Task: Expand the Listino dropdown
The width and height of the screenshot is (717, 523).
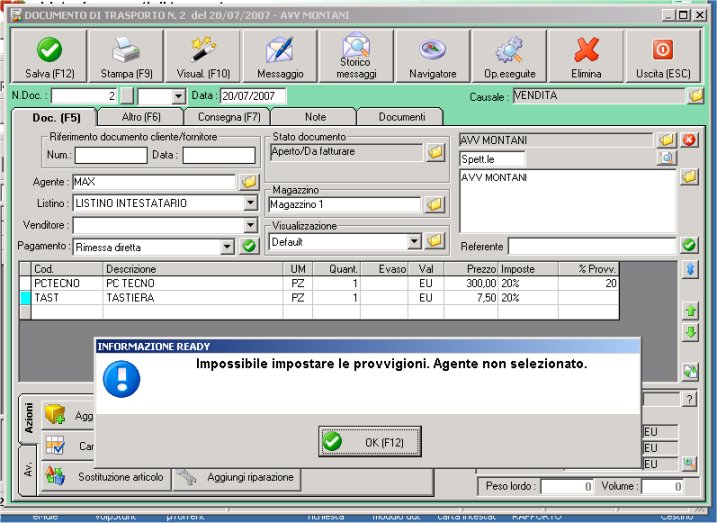Action: [x=250, y=203]
